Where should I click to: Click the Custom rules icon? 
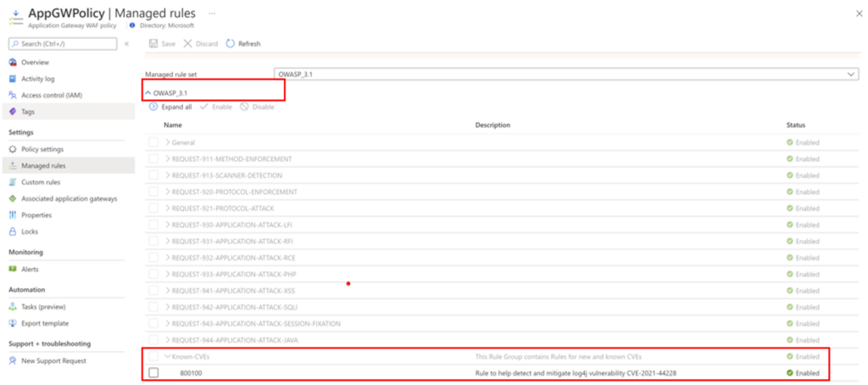(x=13, y=182)
